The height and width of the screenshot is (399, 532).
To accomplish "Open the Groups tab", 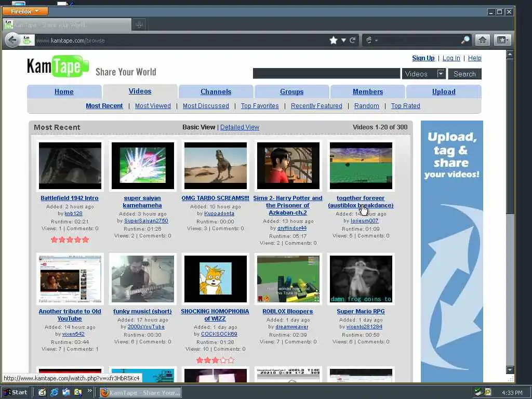I will tap(292, 91).
